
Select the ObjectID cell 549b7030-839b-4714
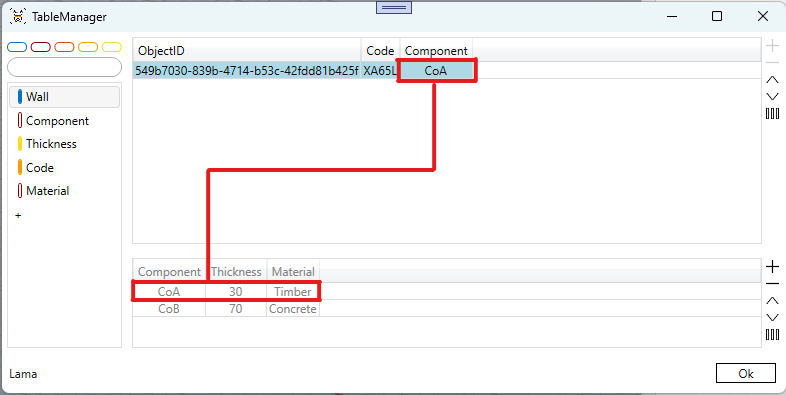click(x=247, y=71)
